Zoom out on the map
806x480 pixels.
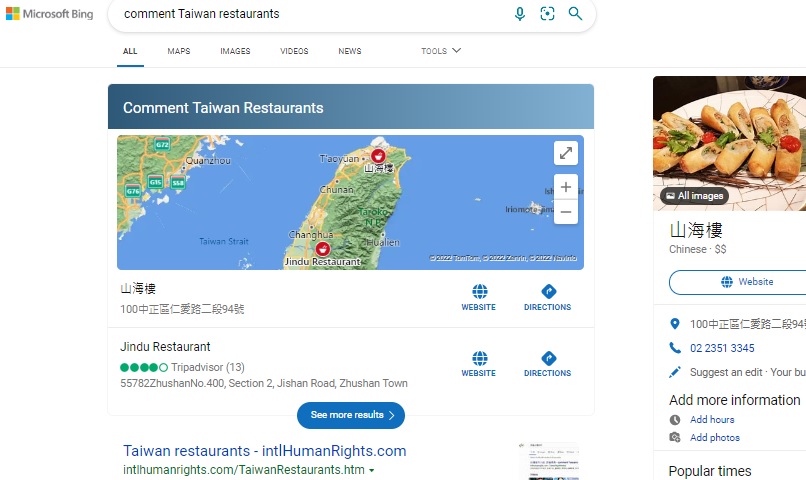(x=565, y=212)
